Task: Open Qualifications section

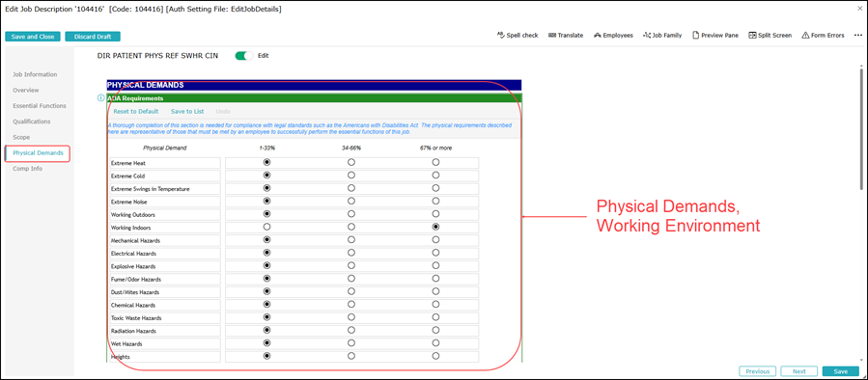Action: 32,122
